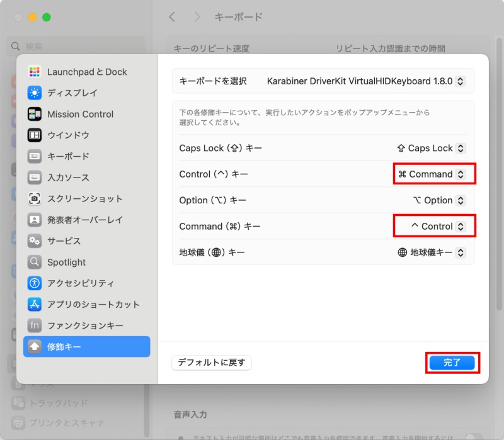Viewport: 504px width, 440px height.
Task: Select the ディスプレイ sidebar icon
Action: [x=35, y=93]
